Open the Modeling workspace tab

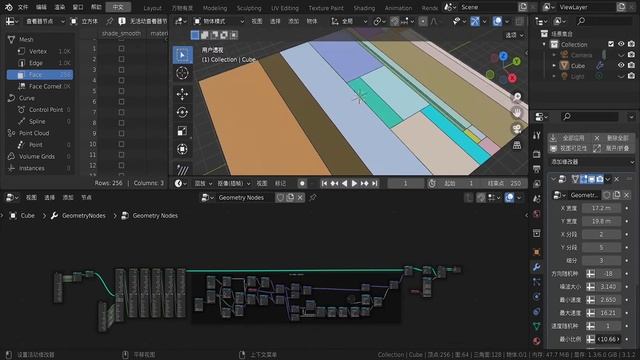coord(215,8)
